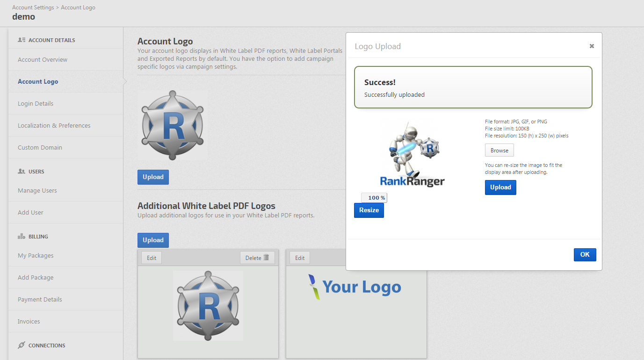Upload a new account logo under the badge
This screenshot has height=360, width=644.
(x=153, y=177)
